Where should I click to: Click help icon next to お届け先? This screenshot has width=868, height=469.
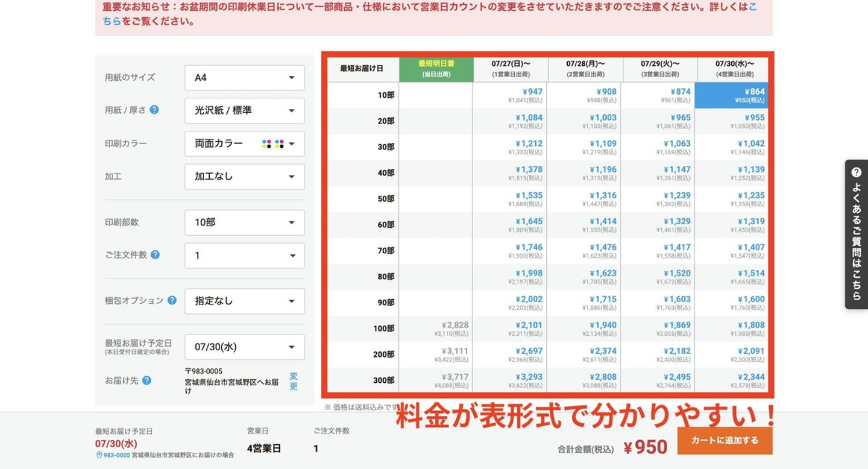click(146, 380)
